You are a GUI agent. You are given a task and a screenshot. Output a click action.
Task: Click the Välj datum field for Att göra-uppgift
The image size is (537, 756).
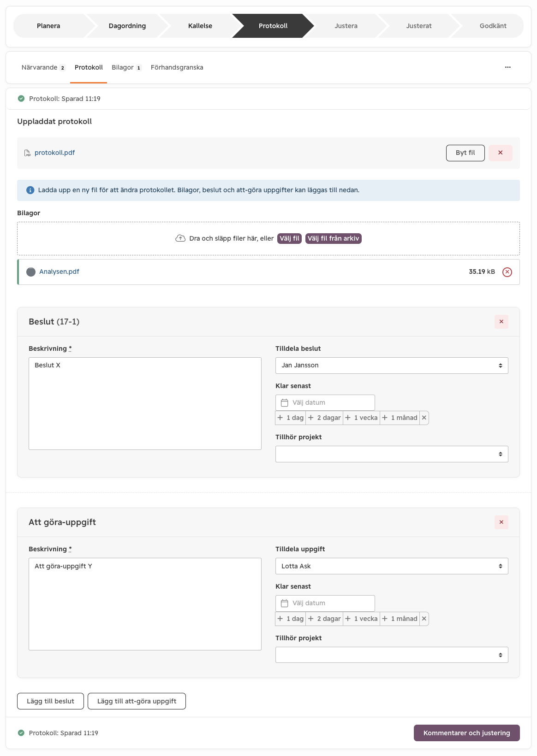[x=325, y=603]
